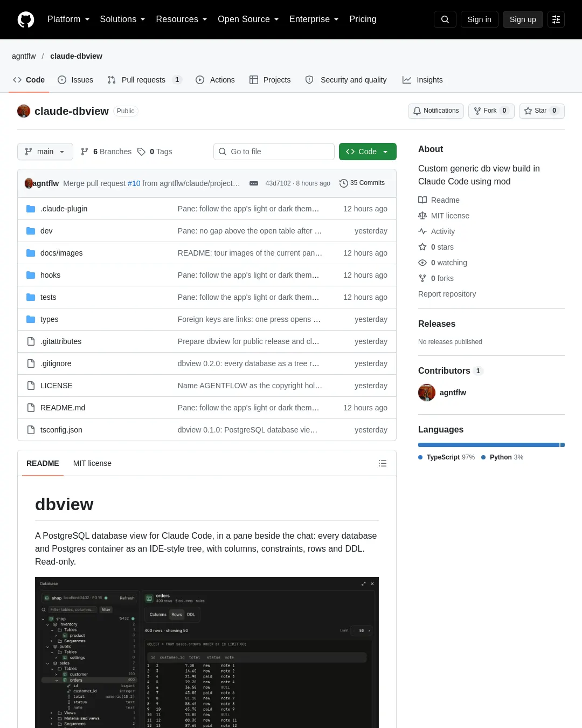Open Security and quality tab
This screenshot has width=582, height=728.
tap(346, 80)
